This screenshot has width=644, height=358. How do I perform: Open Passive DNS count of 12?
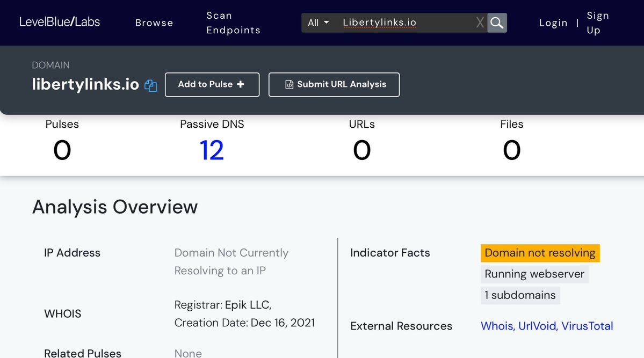[x=212, y=150]
